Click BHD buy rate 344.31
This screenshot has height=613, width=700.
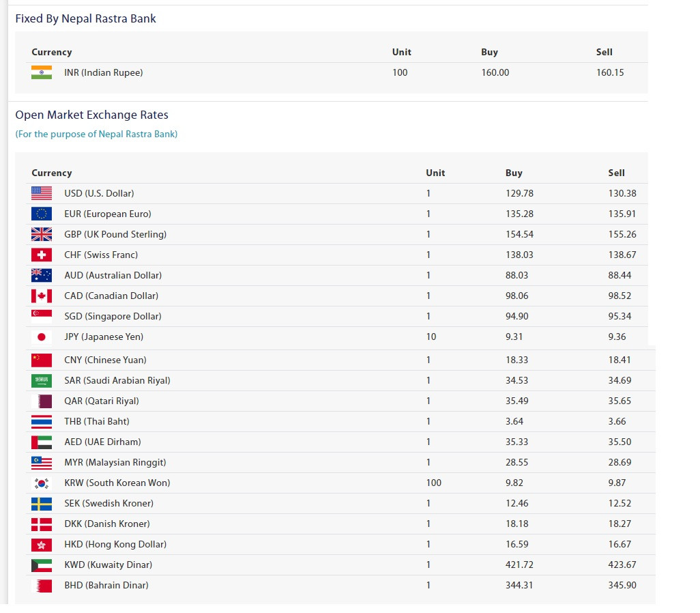(520, 586)
